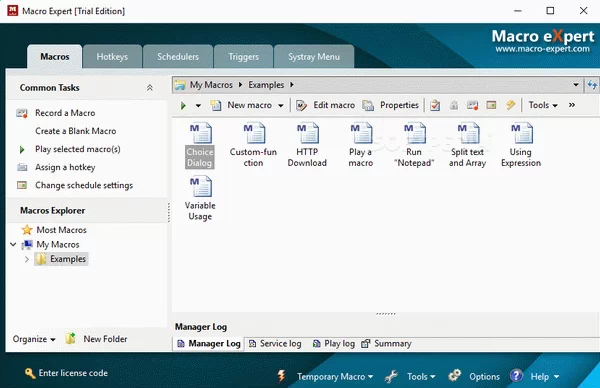Open the Service log tab
The width and height of the screenshot is (600, 388).
[275, 344]
